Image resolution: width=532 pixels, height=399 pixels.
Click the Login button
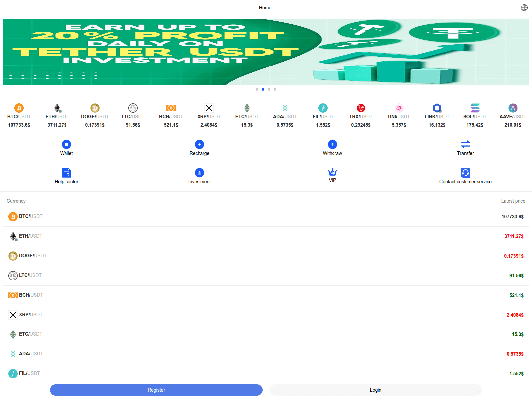375,390
